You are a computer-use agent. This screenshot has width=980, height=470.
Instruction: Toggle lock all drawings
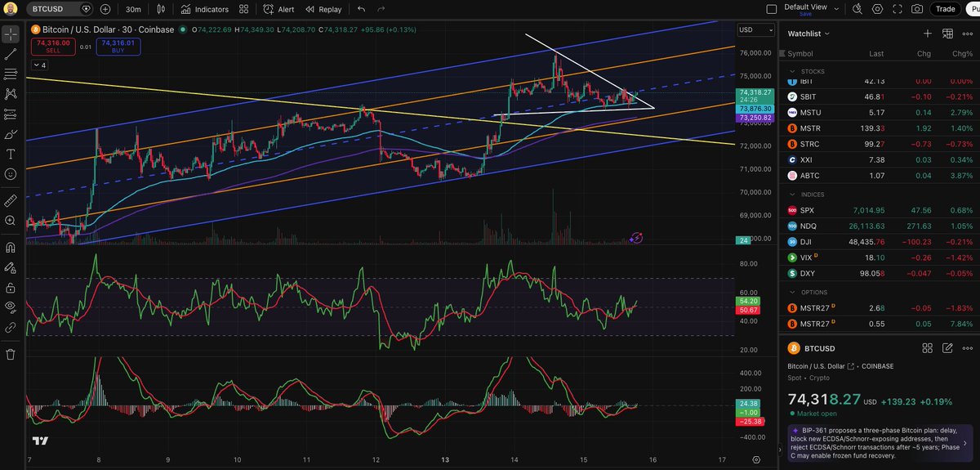pyautogui.click(x=11, y=287)
